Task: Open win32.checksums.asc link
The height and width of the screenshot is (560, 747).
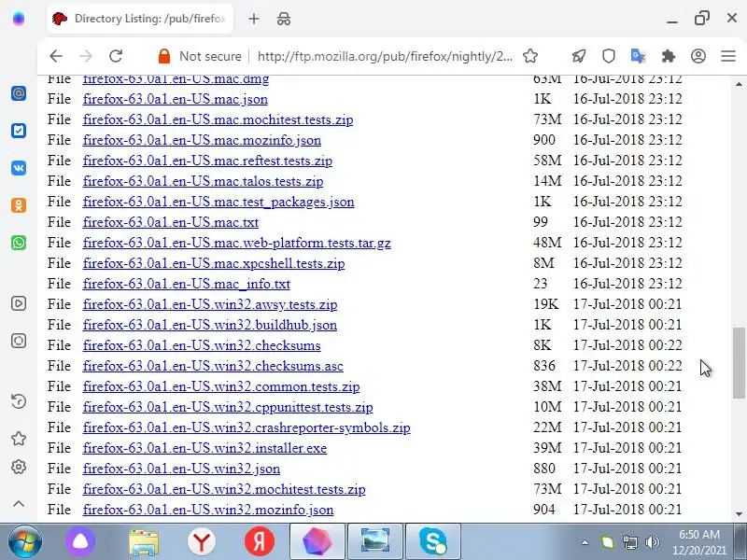Action: (213, 366)
